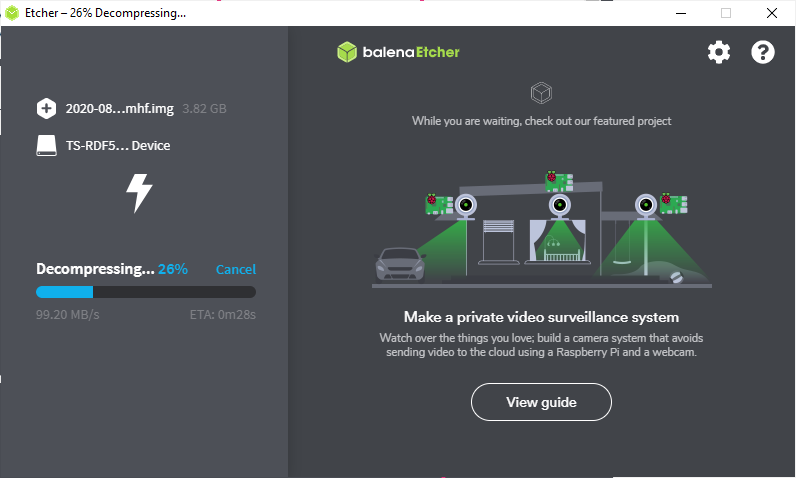Click 'Make a private video surveillance system' heading
The width and height of the screenshot is (796, 478).
coord(541,317)
